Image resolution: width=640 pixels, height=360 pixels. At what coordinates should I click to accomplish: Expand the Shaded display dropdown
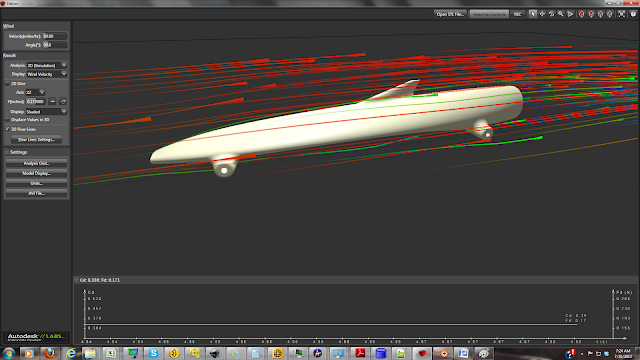[x=47, y=111]
